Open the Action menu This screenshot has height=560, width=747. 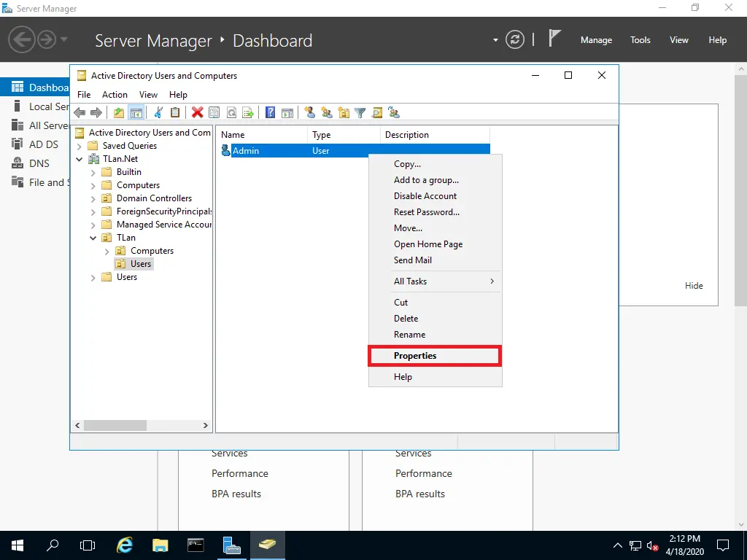pos(115,95)
